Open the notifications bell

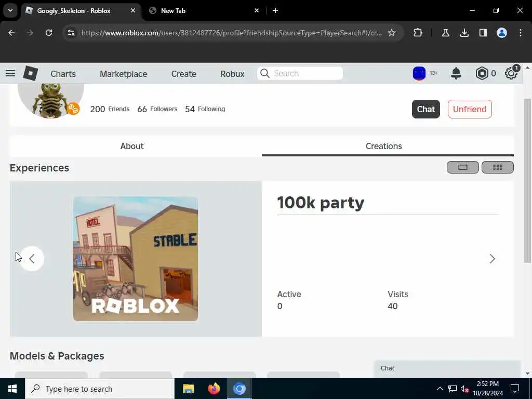click(456, 73)
